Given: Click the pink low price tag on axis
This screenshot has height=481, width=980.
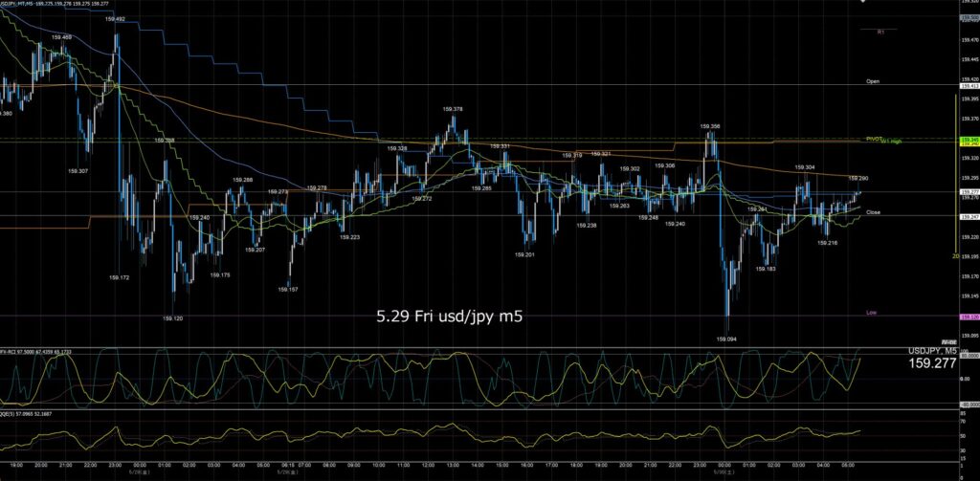Looking at the screenshot, I should pos(969,317).
